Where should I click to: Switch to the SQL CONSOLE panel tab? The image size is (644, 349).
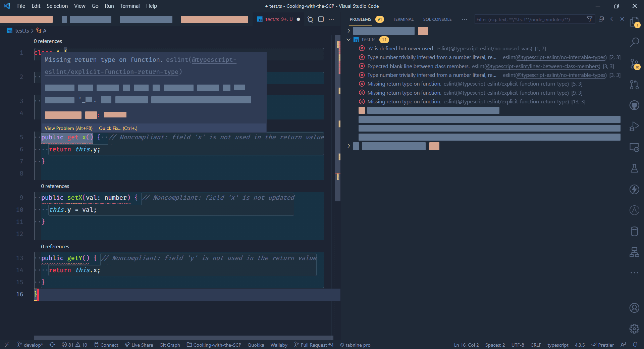coord(437,19)
